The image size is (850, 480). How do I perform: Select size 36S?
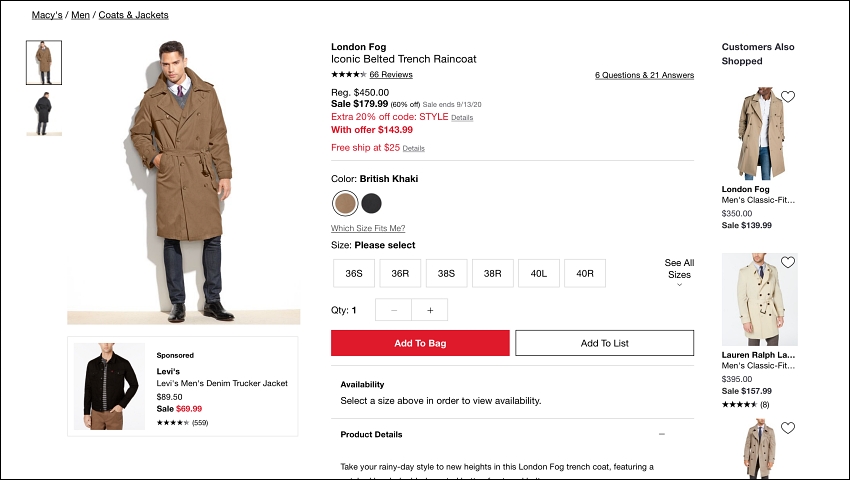click(354, 273)
